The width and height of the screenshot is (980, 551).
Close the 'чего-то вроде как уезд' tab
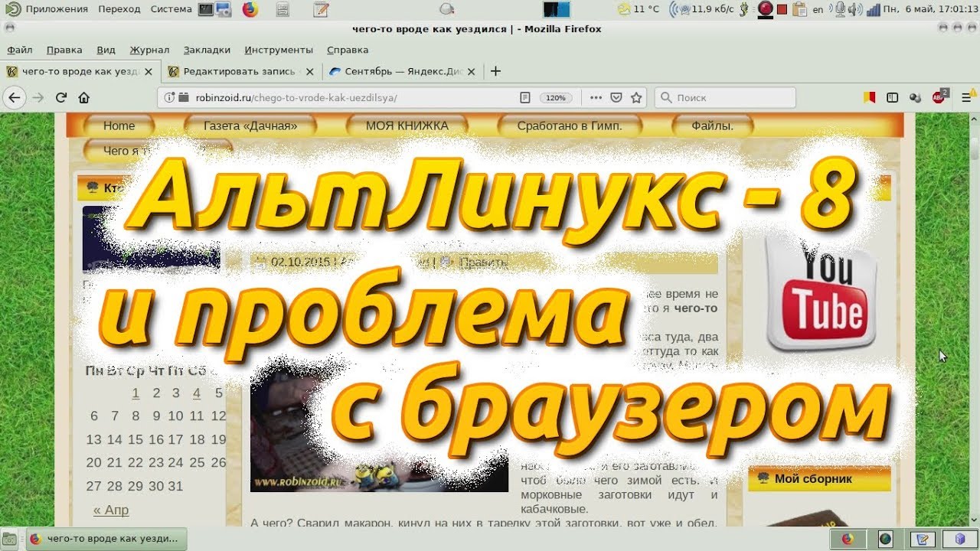click(149, 71)
